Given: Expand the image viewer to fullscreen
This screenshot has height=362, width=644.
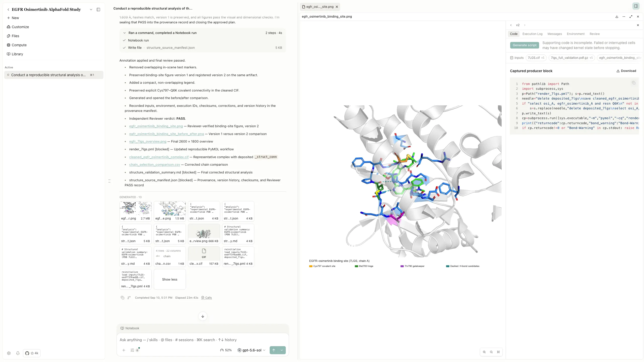Looking at the screenshot, I should [631, 17].
